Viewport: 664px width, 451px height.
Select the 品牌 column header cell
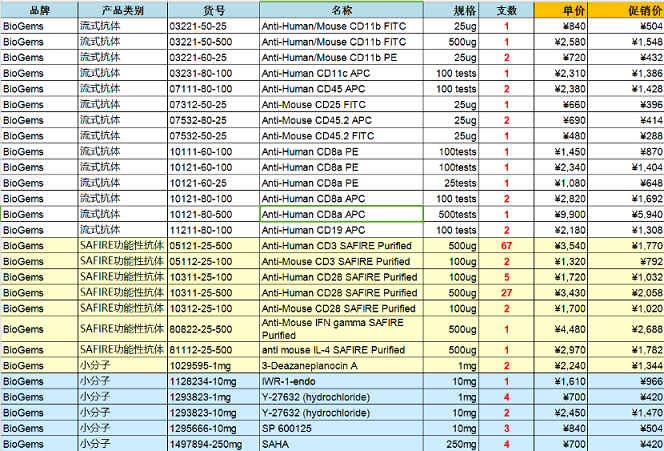pyautogui.click(x=39, y=10)
